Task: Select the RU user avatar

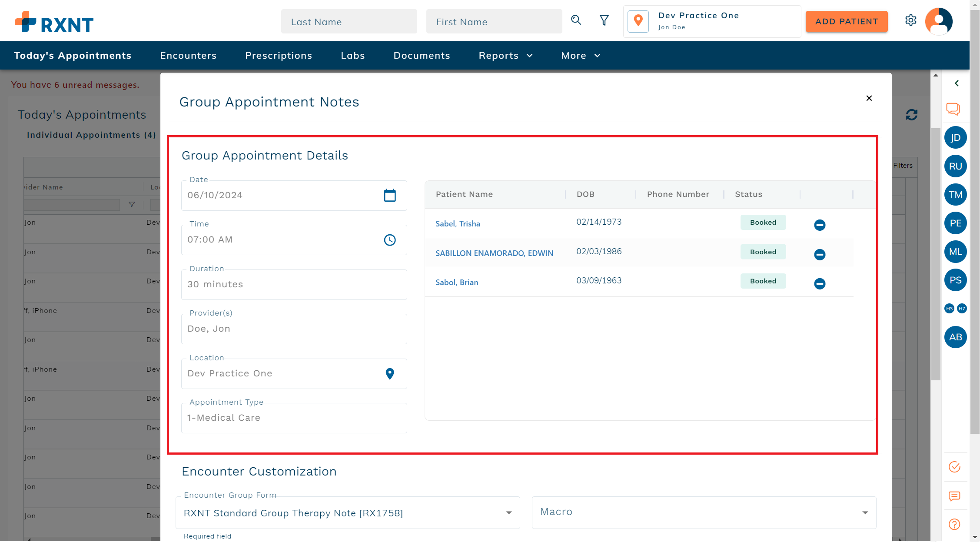Action: (x=955, y=166)
